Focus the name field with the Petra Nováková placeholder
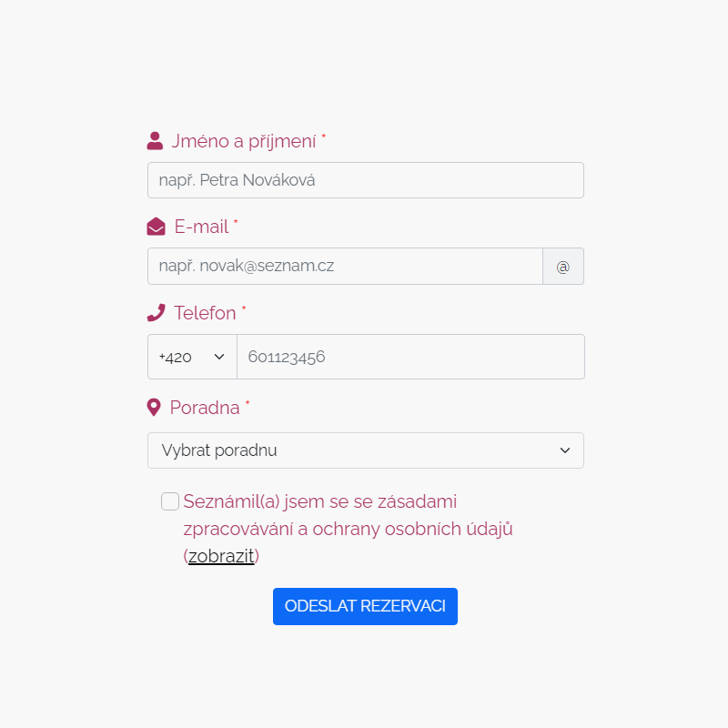The width and height of the screenshot is (728, 728). click(365, 180)
